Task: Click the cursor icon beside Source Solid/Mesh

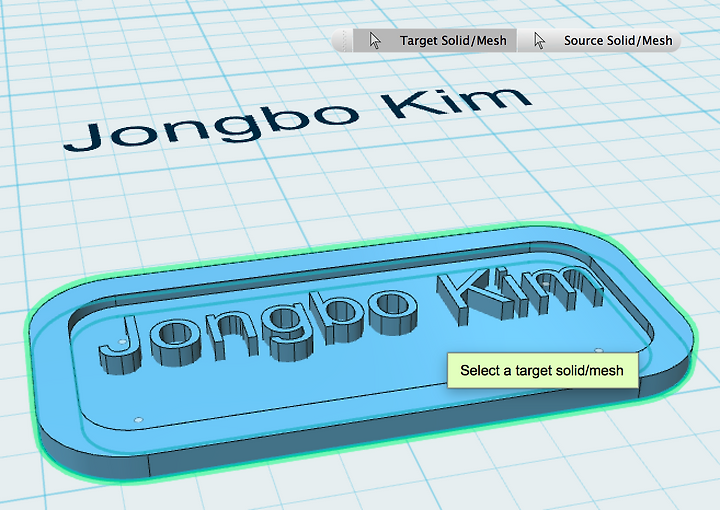Action: tap(540, 40)
